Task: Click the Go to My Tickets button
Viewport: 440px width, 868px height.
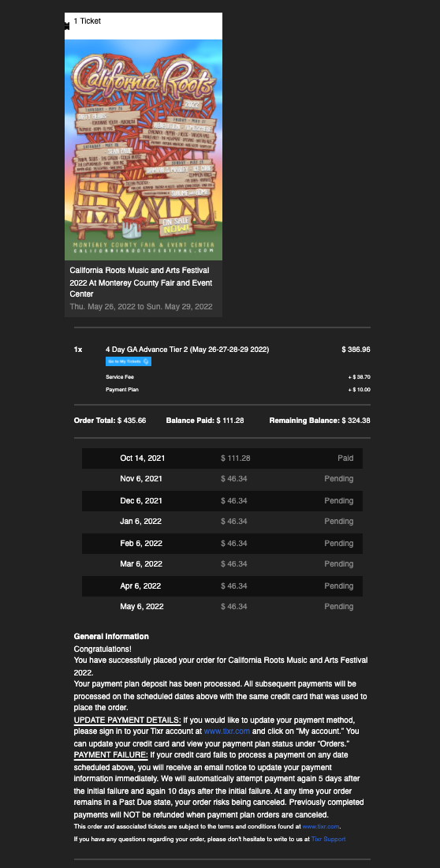Action: coord(129,361)
